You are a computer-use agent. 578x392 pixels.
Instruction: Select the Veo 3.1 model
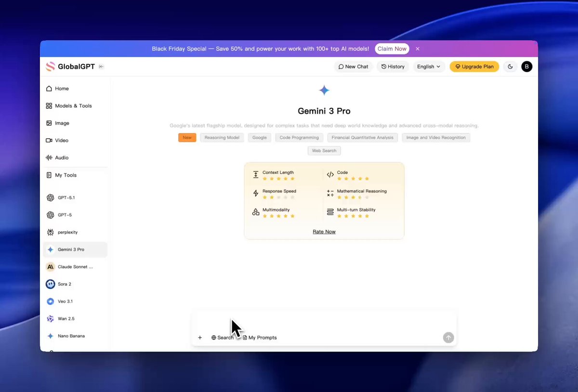point(75,301)
